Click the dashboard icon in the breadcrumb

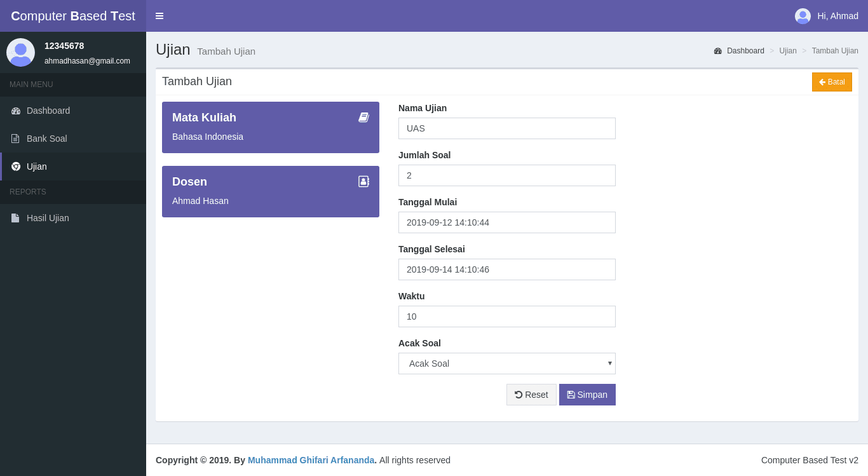pos(718,51)
